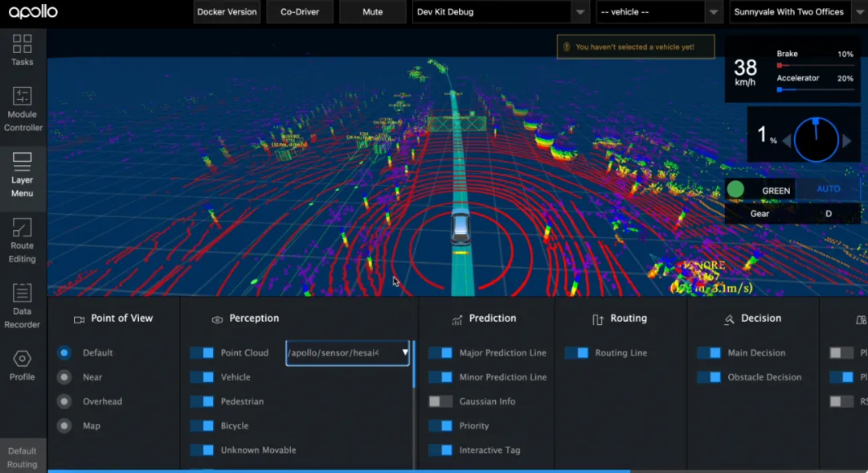The height and width of the screenshot is (473, 868).
Task: Click the left turn signal arrow
Action: 787,141
